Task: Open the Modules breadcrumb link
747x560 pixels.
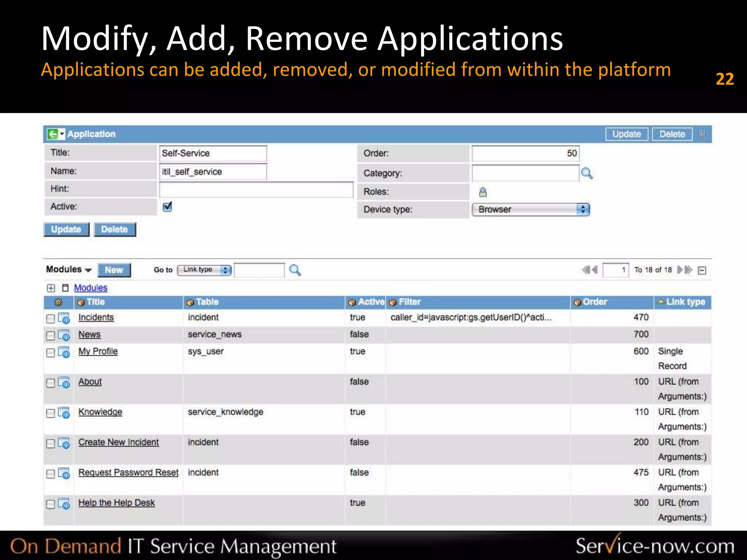Action: click(x=91, y=288)
